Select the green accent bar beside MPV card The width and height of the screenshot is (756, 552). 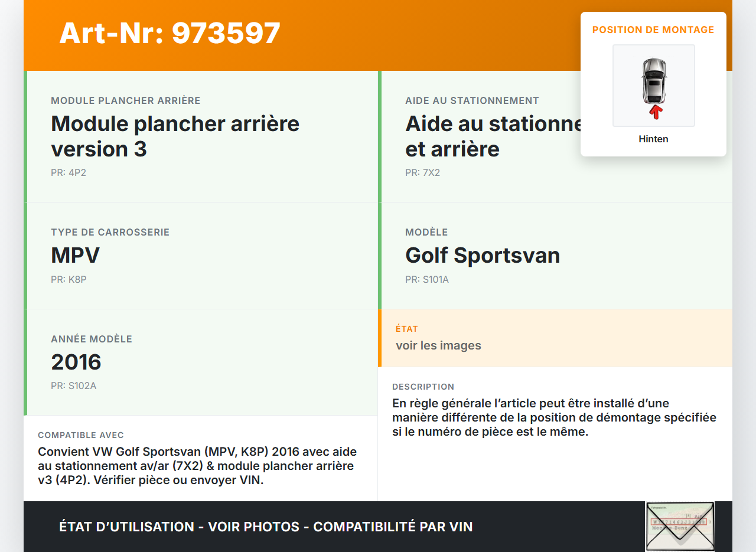coord(25,255)
